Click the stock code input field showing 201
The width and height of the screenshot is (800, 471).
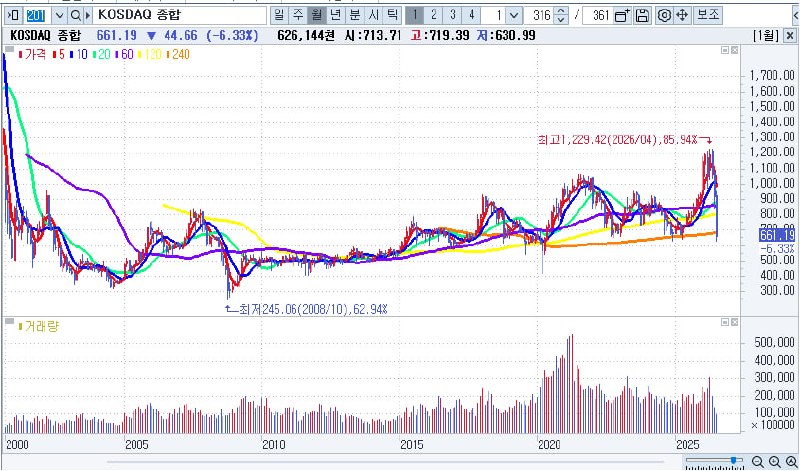coord(37,16)
